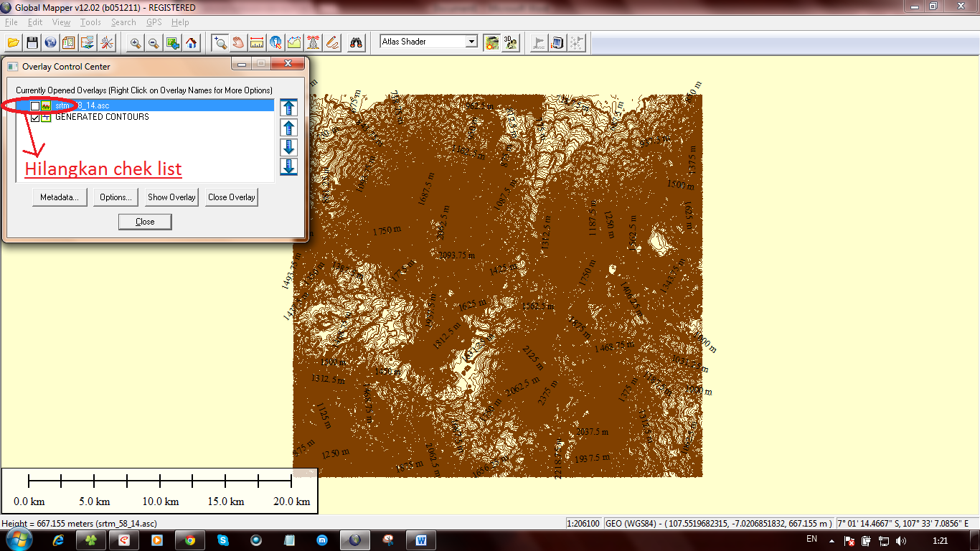Viewport: 980px width, 551px height.
Task: Click the Search binoculars icon
Action: 356,43
